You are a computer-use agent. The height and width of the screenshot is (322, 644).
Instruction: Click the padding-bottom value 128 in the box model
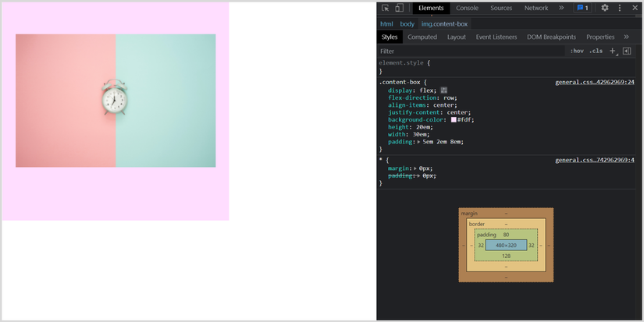tap(506, 256)
